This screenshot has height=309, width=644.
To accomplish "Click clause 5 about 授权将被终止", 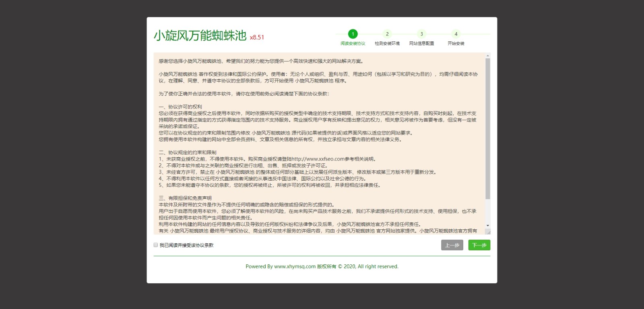I will tap(269, 185).
